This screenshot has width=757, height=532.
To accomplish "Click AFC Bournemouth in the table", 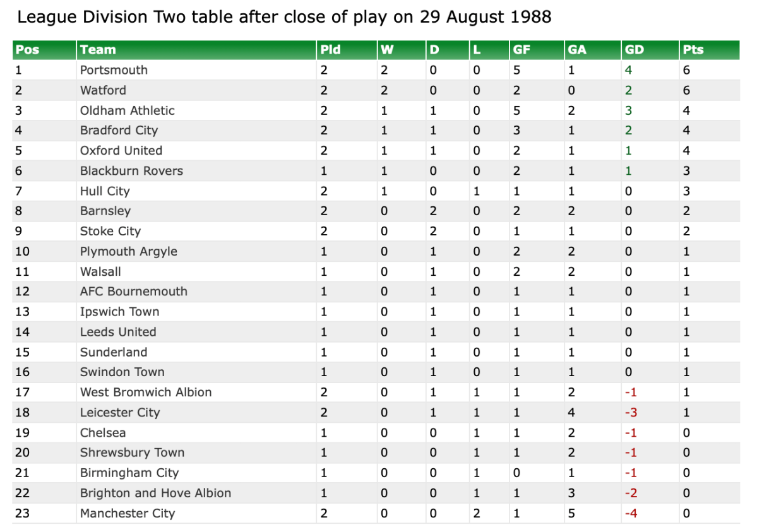I will [x=133, y=292].
